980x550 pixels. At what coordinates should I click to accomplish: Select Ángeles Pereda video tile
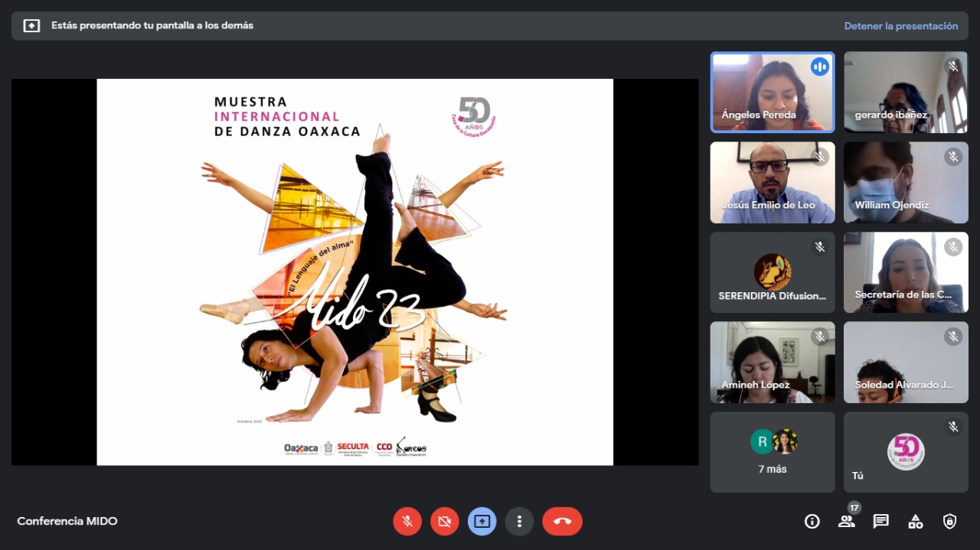[772, 93]
